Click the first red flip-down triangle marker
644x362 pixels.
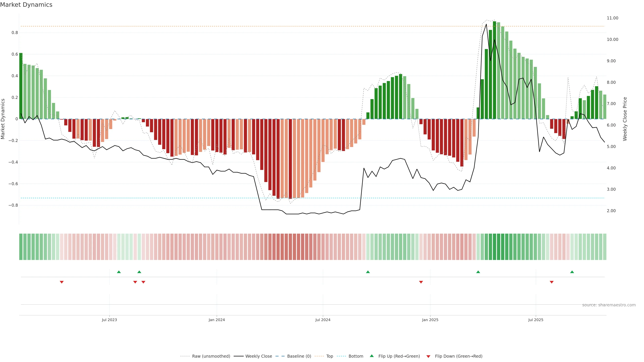tap(62, 282)
